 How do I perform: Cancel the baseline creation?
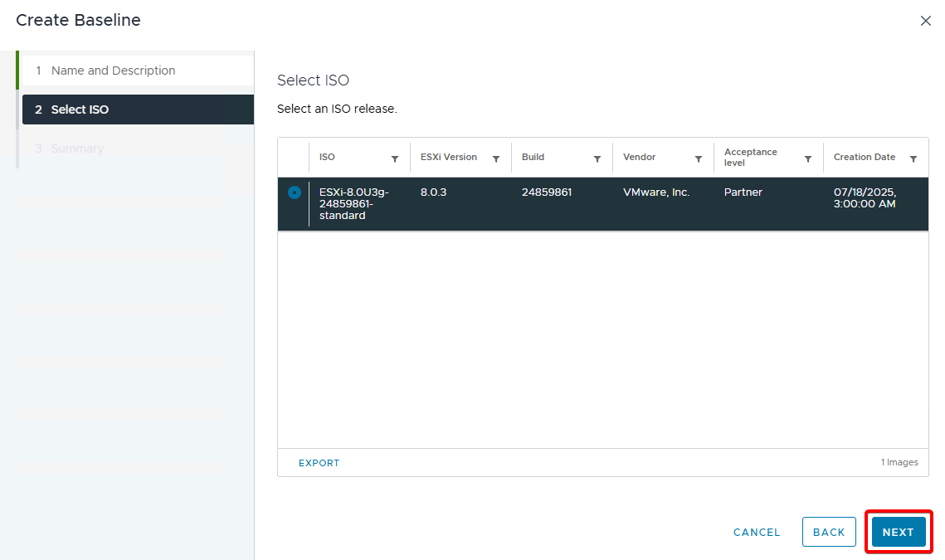pyautogui.click(x=757, y=533)
